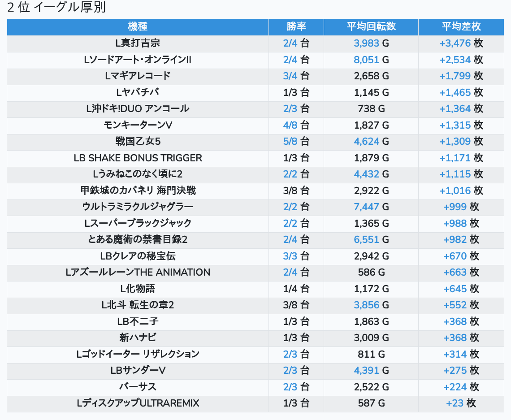Click the +1,315 枚 value
This screenshot has width=511, height=420.
point(461,126)
